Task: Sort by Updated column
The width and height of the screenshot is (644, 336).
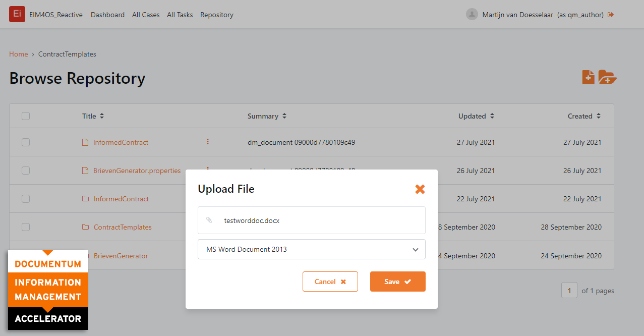Action: (476, 116)
